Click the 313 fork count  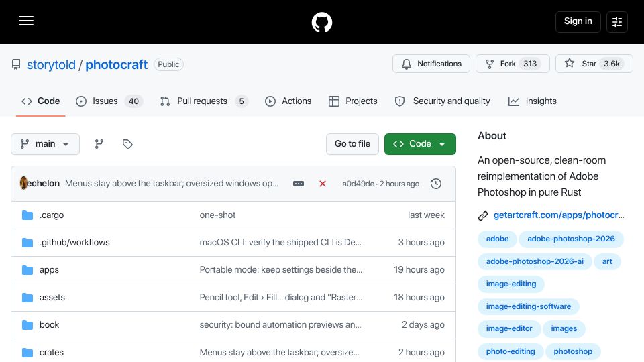(x=530, y=64)
